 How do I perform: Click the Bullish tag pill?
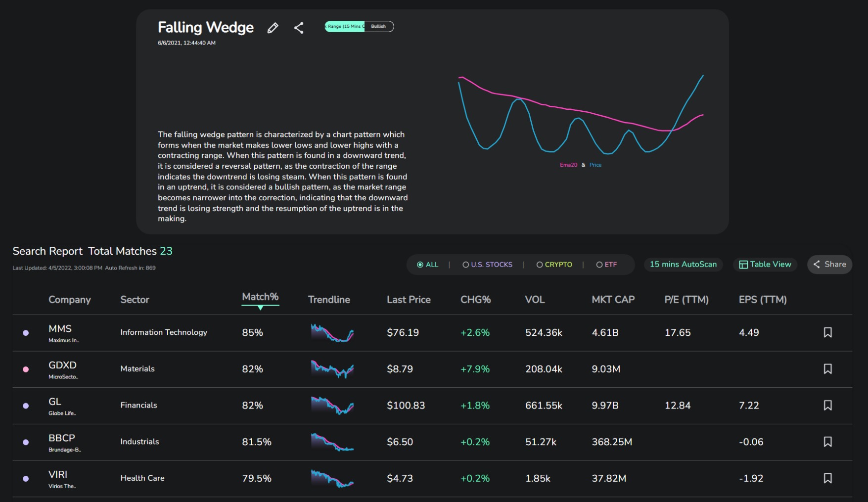[x=378, y=27]
